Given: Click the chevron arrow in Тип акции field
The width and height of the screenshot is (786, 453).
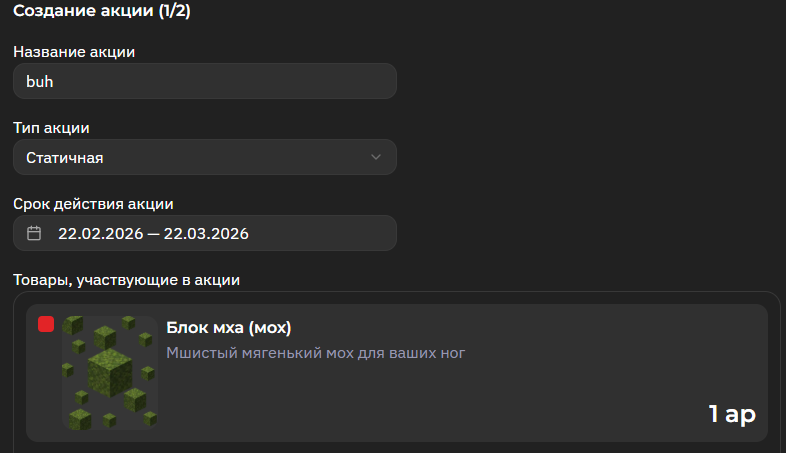Looking at the screenshot, I should pos(376,157).
